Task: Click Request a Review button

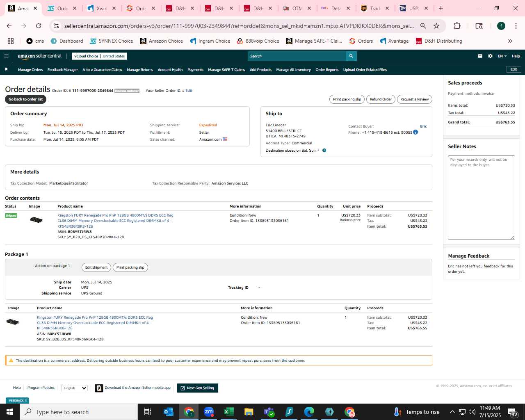Action: point(414,99)
